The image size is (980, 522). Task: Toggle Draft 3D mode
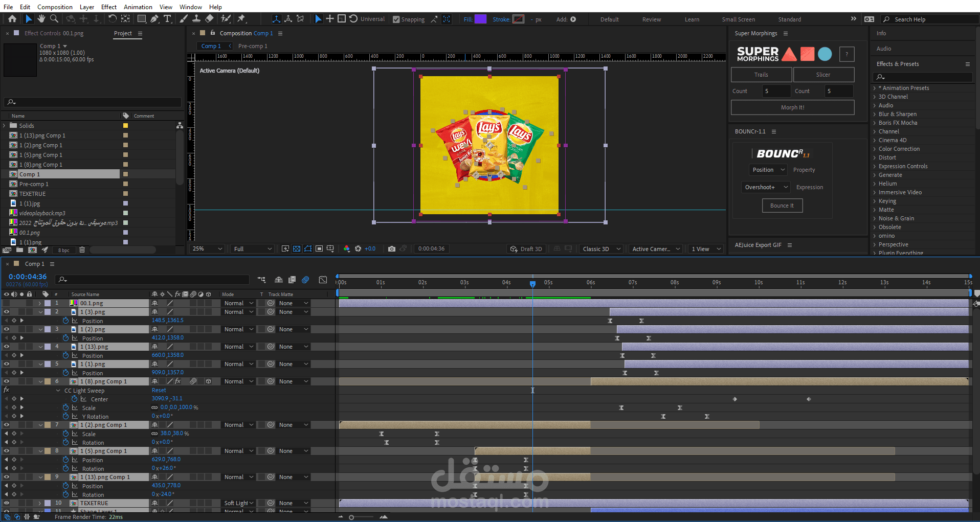(x=526, y=249)
